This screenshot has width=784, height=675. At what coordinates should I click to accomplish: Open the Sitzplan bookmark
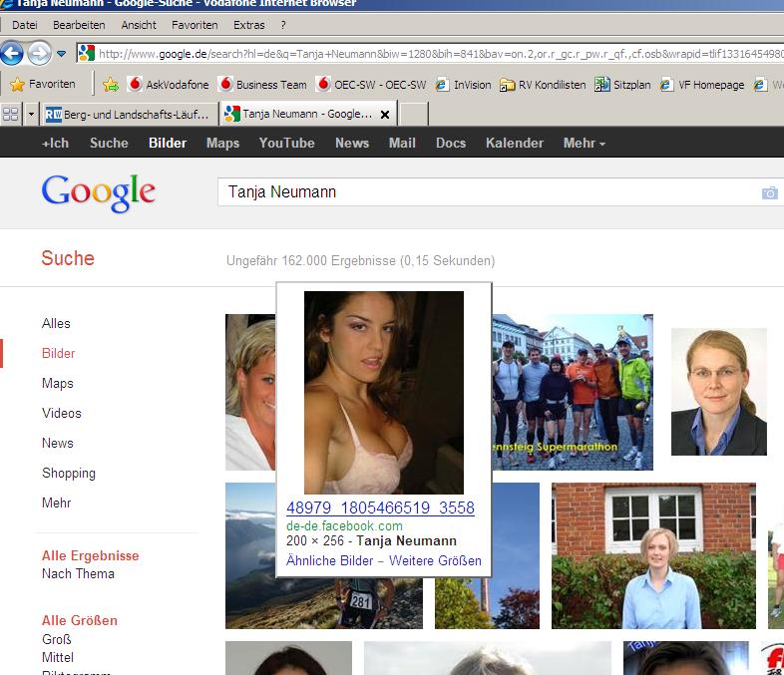click(x=622, y=85)
